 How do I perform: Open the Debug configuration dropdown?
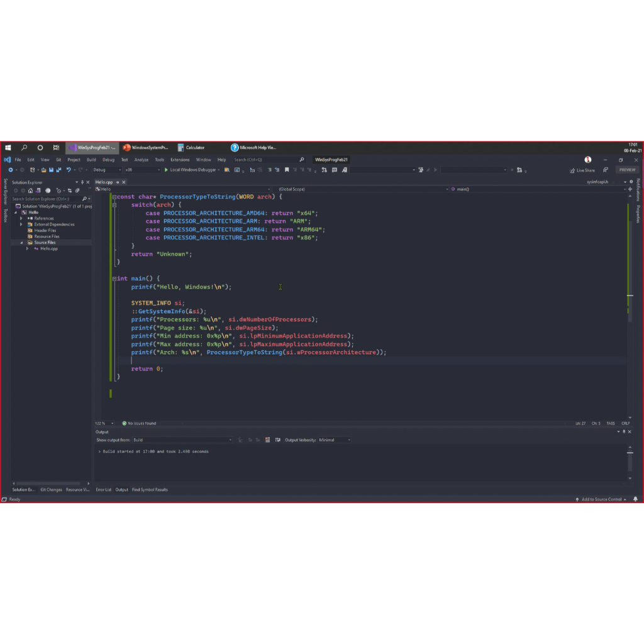pyautogui.click(x=107, y=170)
